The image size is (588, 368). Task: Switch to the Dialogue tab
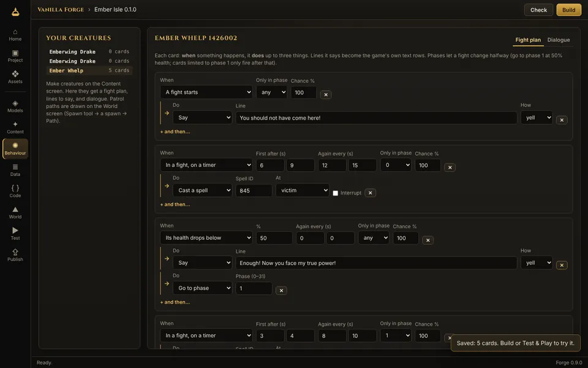(x=559, y=40)
